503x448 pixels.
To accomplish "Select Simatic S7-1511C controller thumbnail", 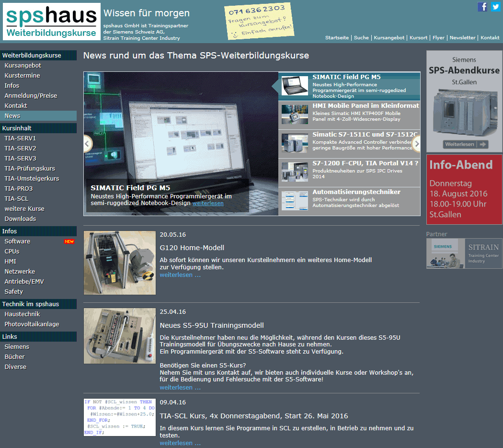I will [295, 143].
